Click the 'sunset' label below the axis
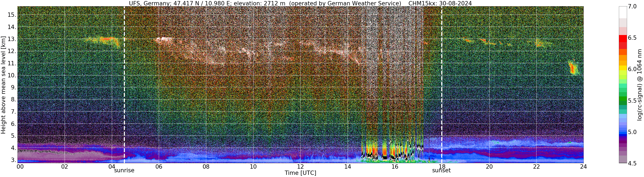 [x=441, y=171]
